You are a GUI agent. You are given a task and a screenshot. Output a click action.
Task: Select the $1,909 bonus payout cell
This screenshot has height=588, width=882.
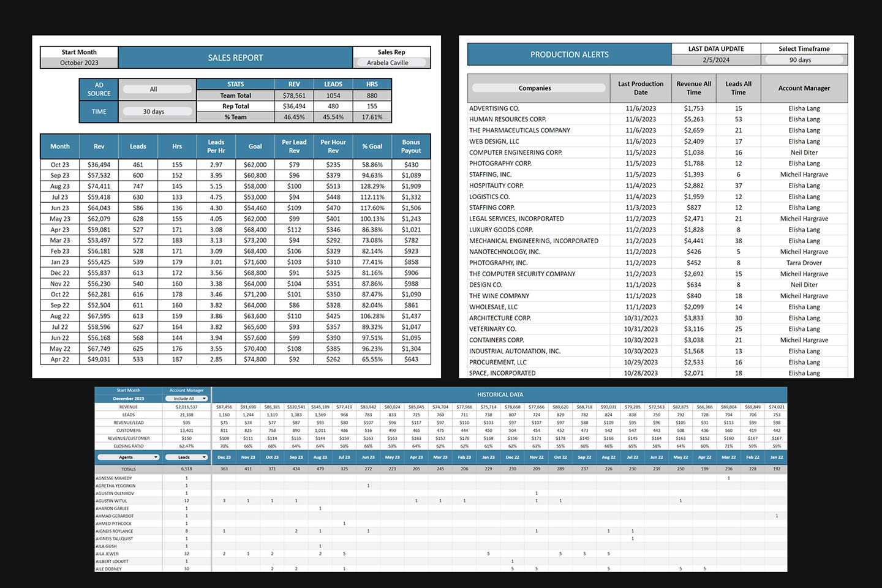click(411, 186)
